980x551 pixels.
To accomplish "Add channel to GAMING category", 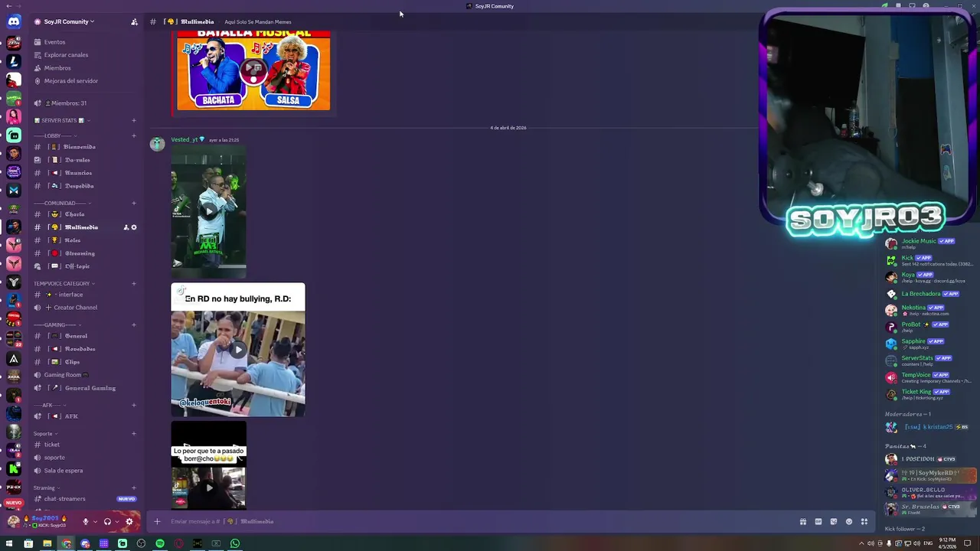I will (133, 324).
